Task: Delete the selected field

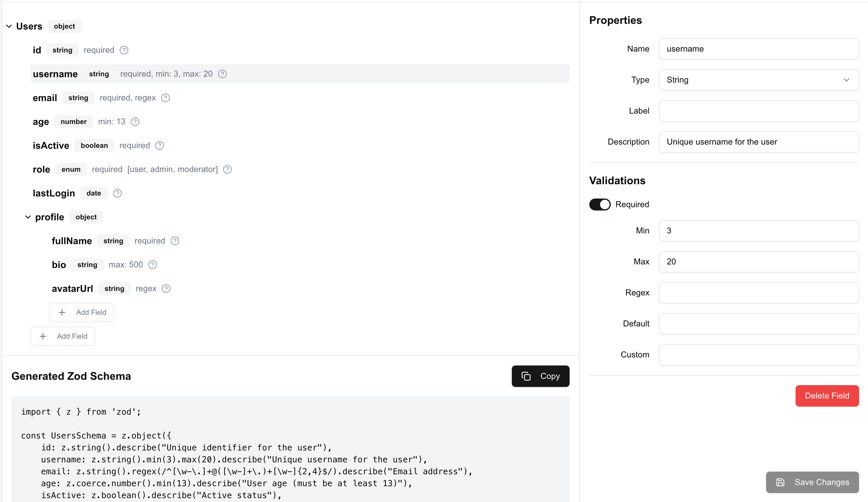Action: coord(827,396)
